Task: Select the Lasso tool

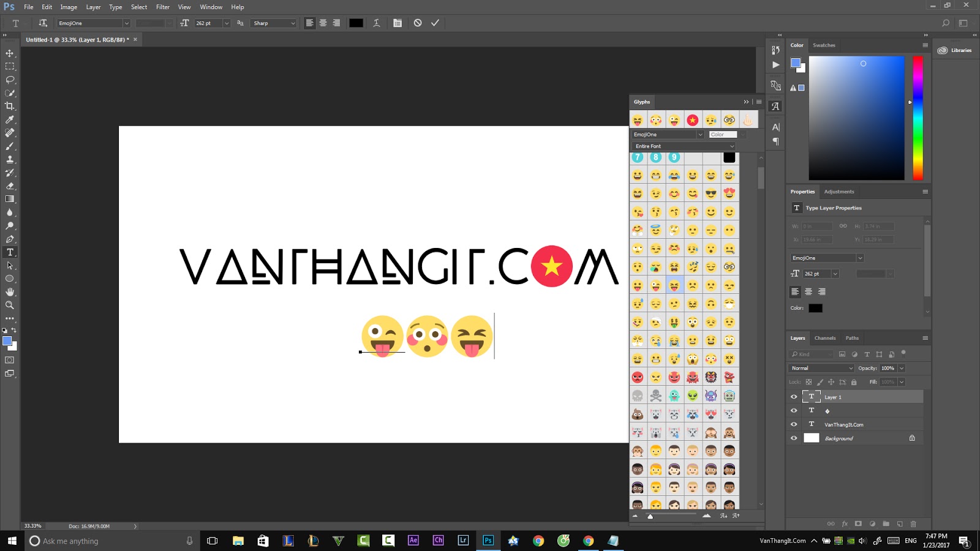Action: [10, 80]
